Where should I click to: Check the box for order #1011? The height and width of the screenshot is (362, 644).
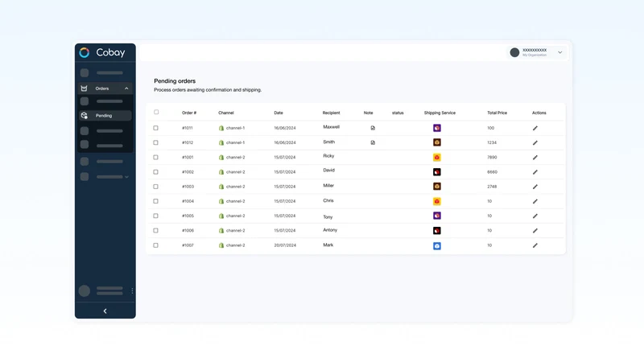click(155, 128)
